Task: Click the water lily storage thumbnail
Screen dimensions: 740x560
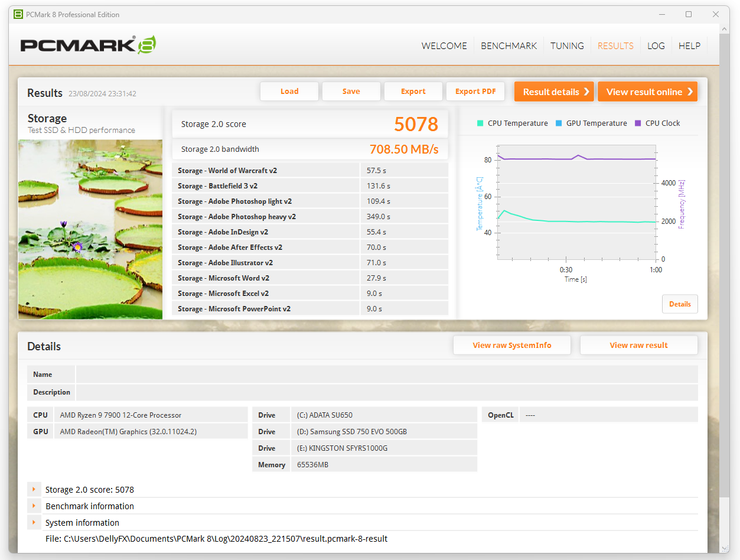Action: [x=90, y=229]
